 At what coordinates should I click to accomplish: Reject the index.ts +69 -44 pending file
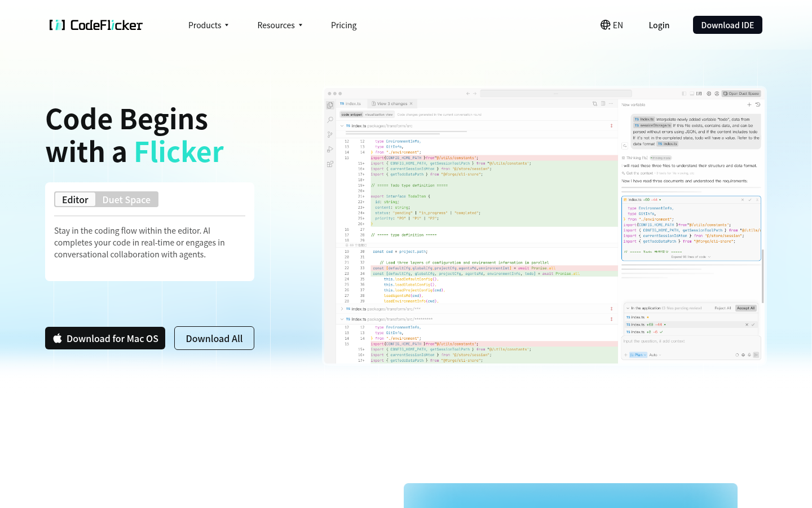(747, 325)
